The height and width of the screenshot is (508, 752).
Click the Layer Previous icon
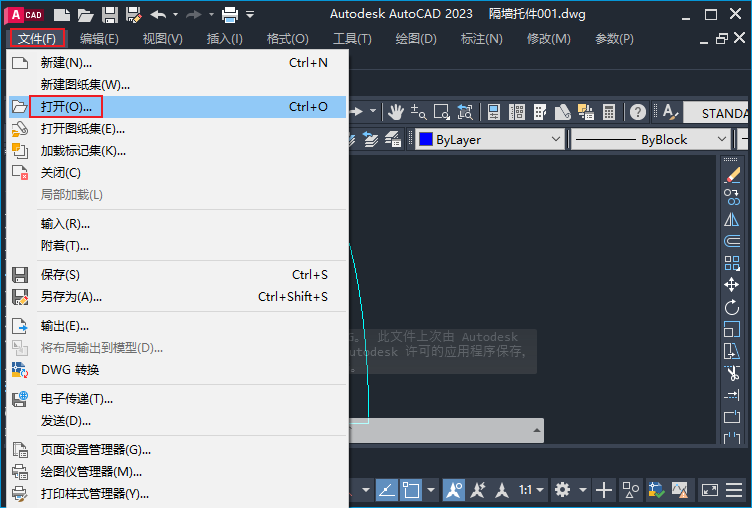pyautogui.click(x=370, y=140)
